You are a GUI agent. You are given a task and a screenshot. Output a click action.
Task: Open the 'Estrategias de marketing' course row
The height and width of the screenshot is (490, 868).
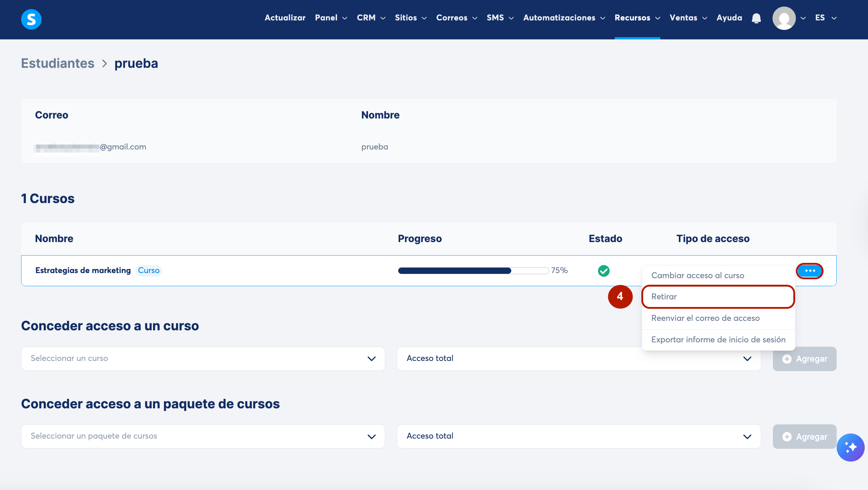click(83, 271)
